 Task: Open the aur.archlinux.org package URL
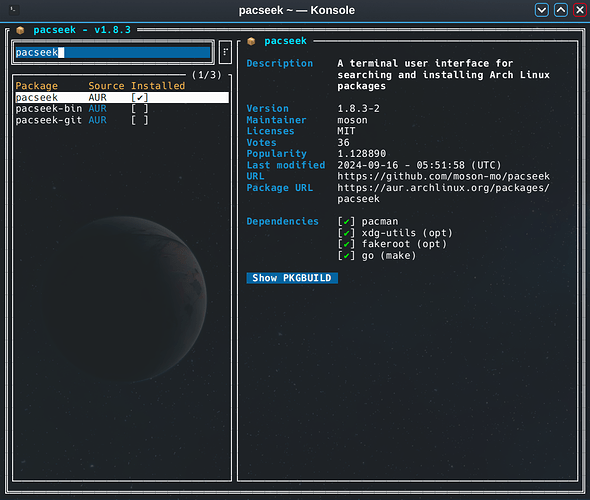tap(443, 193)
